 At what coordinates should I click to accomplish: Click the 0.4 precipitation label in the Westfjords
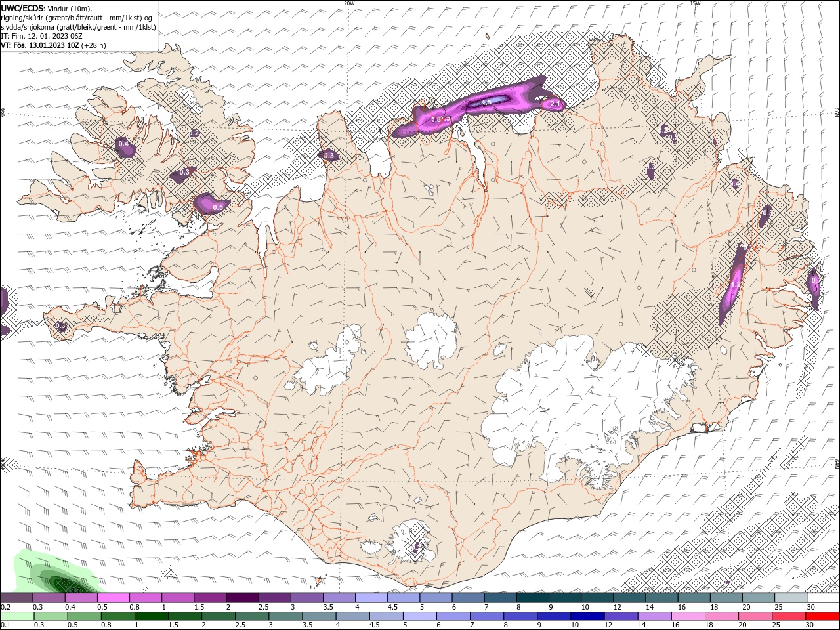pos(123,144)
